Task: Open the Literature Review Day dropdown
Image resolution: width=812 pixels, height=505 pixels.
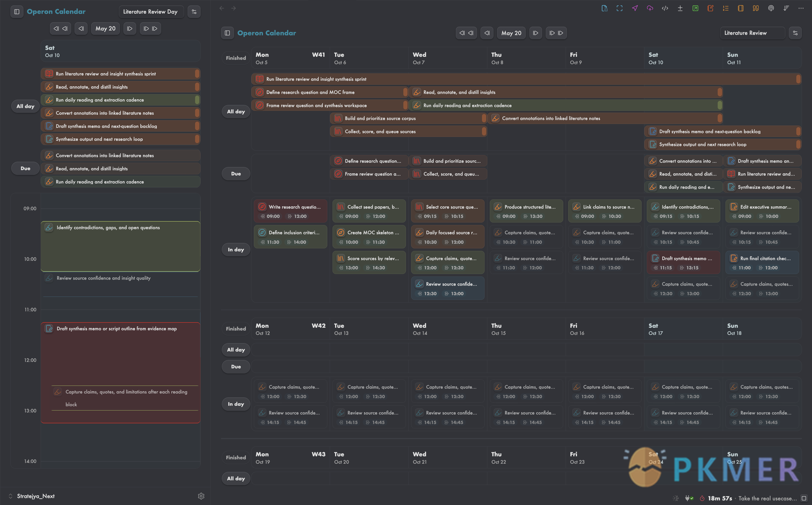Action: [x=151, y=12]
